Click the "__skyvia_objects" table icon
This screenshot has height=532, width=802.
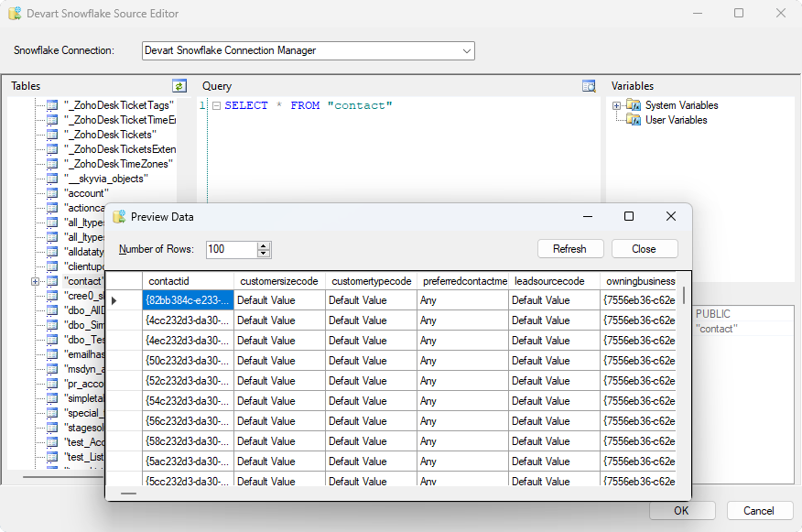[x=52, y=179]
